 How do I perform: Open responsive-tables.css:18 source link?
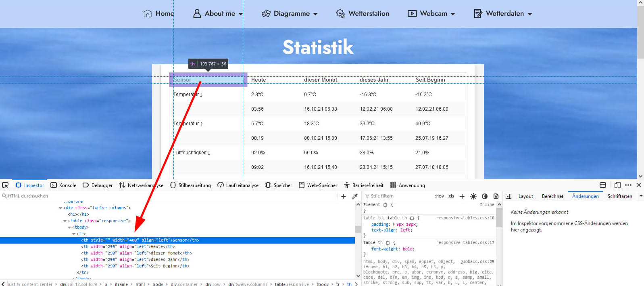(x=465, y=218)
